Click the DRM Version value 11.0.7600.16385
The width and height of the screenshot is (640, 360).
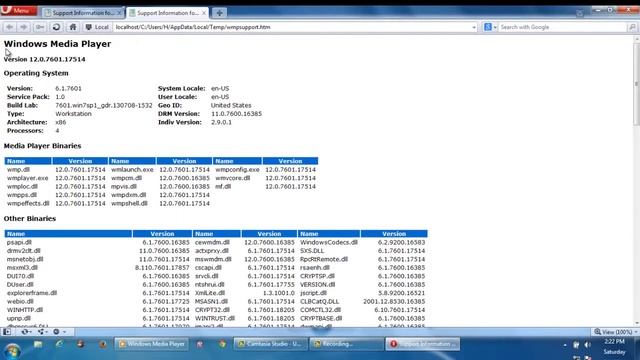pos(236,114)
